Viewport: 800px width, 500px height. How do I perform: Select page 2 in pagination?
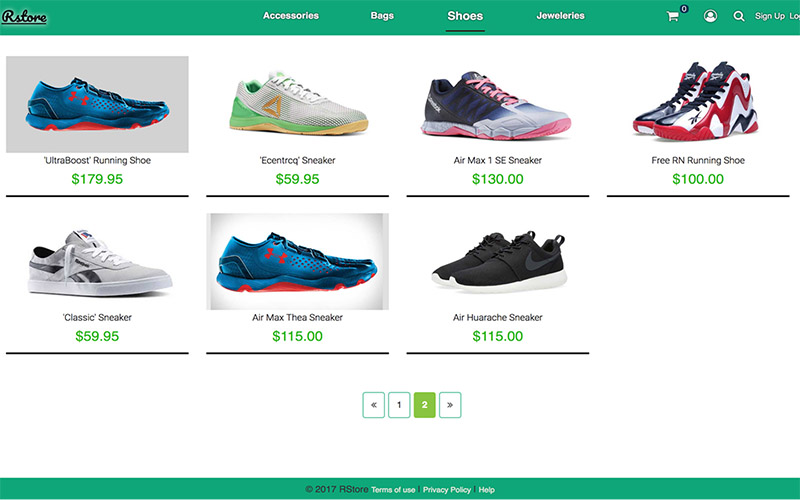coord(424,405)
